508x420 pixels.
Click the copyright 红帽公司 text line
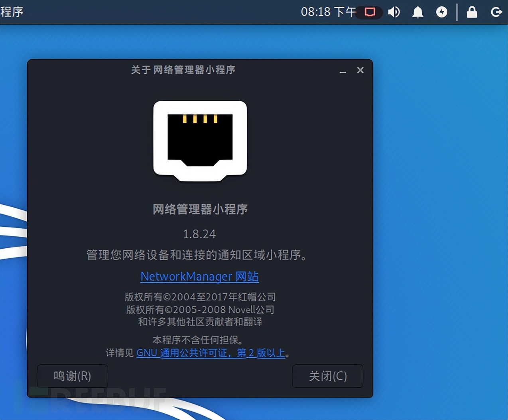click(x=199, y=297)
